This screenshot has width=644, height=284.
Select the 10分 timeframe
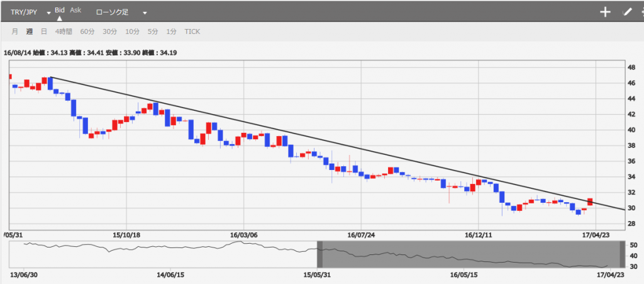[132, 31]
